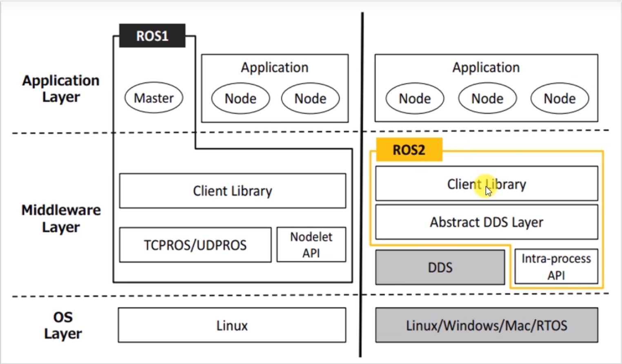Click the OS Layer label

click(63, 325)
